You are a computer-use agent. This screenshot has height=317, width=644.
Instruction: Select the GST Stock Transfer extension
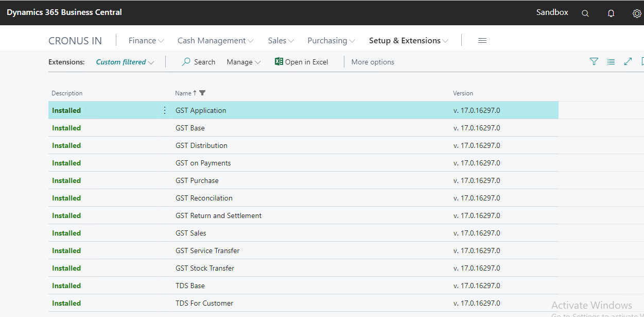point(205,268)
